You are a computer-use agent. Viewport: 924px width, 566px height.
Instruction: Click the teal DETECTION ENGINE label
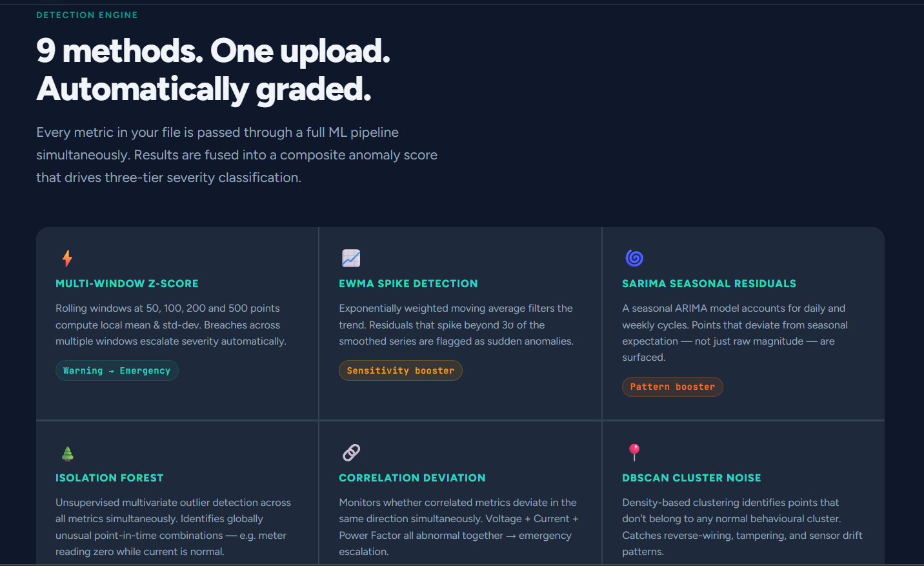pos(86,14)
